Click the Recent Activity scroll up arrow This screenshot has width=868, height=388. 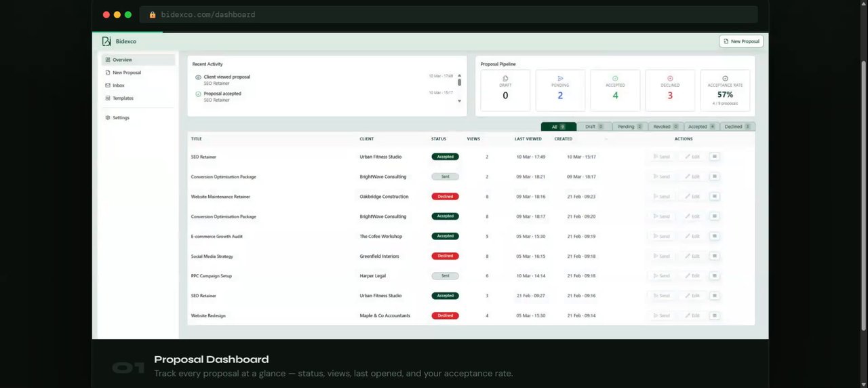pos(459,75)
